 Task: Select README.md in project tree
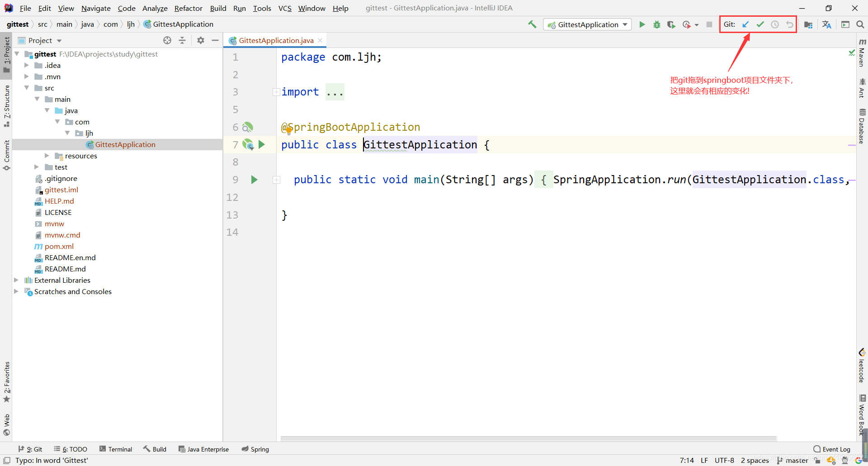point(65,269)
